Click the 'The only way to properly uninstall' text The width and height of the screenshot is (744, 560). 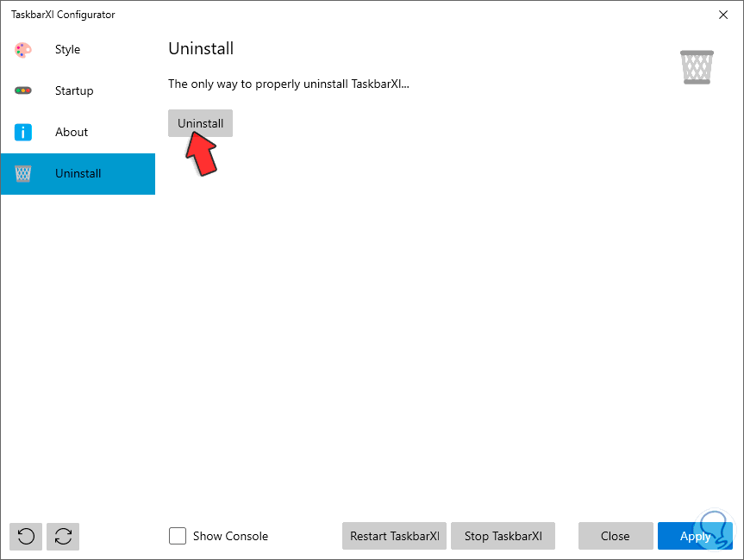pos(289,84)
